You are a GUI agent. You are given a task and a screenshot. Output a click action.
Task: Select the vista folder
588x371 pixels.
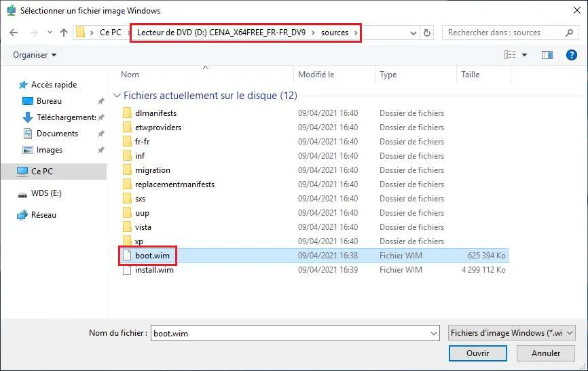tap(143, 227)
